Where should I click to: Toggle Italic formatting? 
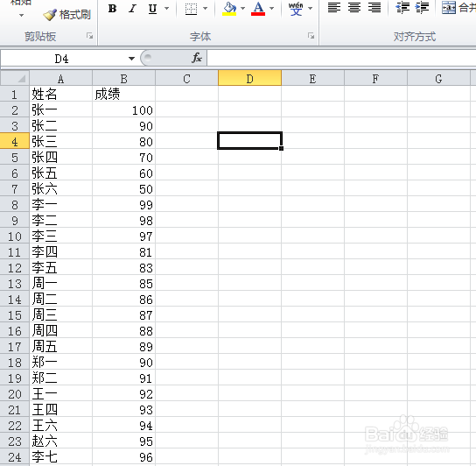click(x=132, y=9)
